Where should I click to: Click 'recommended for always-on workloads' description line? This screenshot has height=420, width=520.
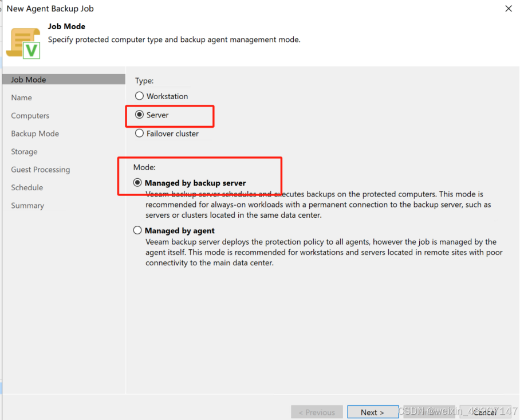(x=318, y=205)
